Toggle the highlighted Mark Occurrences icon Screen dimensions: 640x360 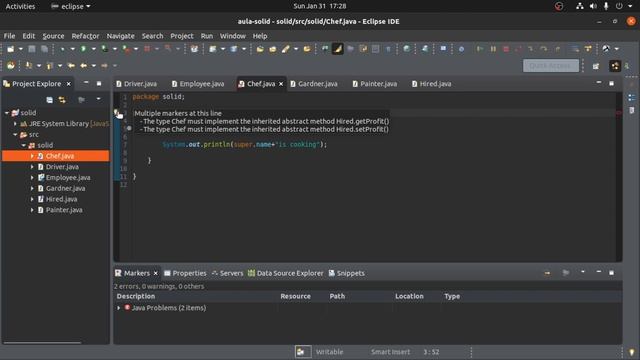(x=338, y=49)
